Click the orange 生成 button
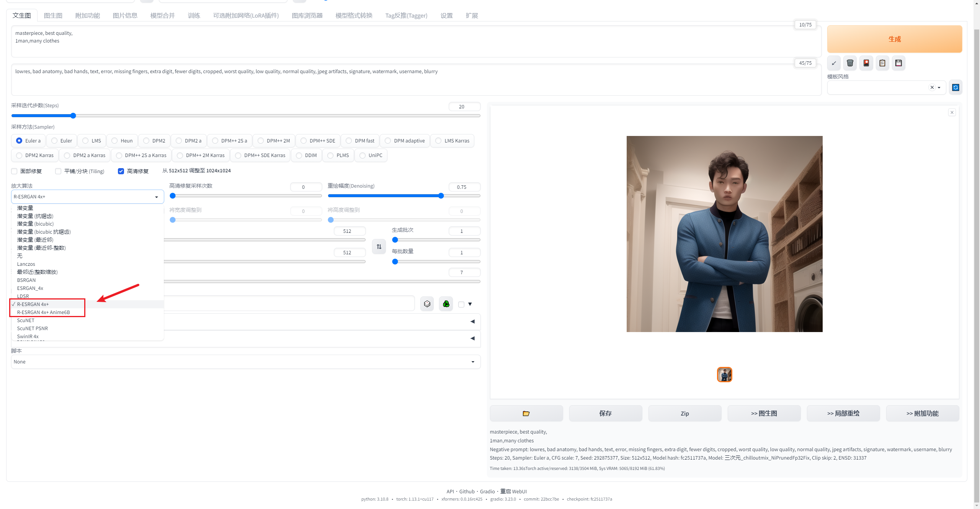980x509 pixels. click(894, 39)
